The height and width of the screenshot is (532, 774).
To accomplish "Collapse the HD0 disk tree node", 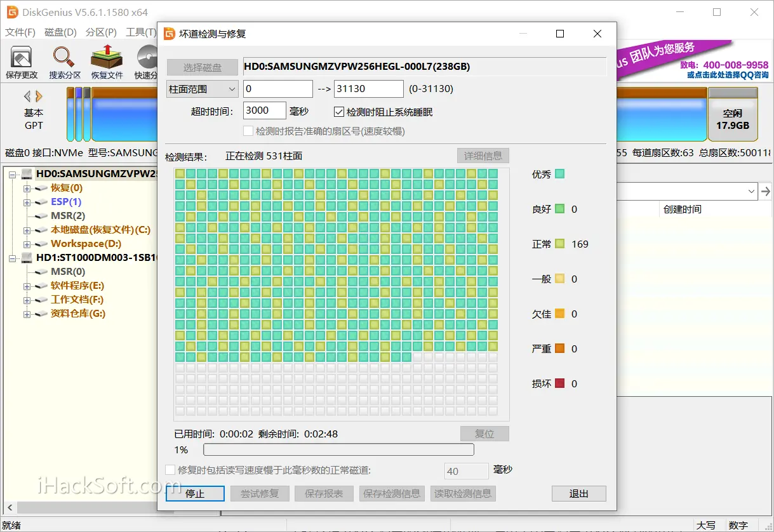I will [x=12, y=174].
